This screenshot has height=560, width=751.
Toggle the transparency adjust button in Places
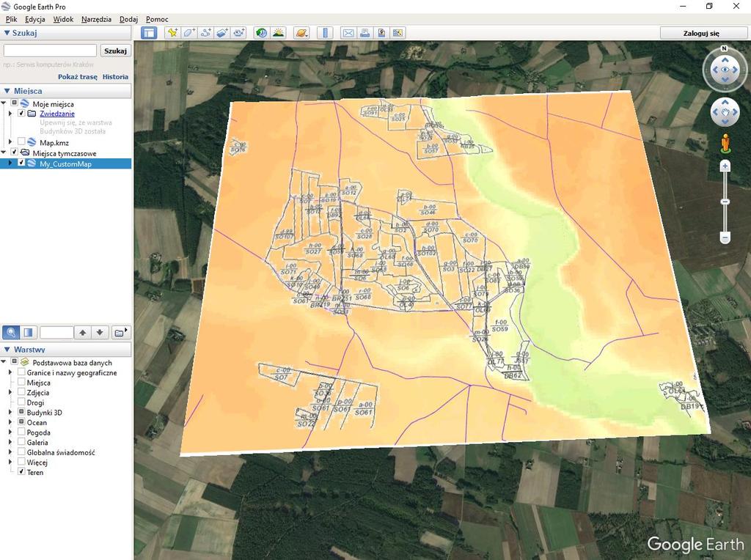coord(29,332)
